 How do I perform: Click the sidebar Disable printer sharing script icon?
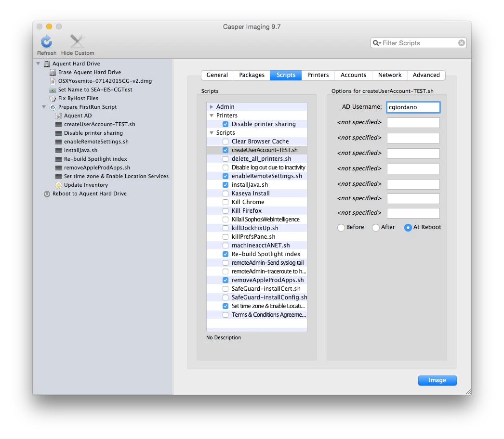tap(58, 133)
